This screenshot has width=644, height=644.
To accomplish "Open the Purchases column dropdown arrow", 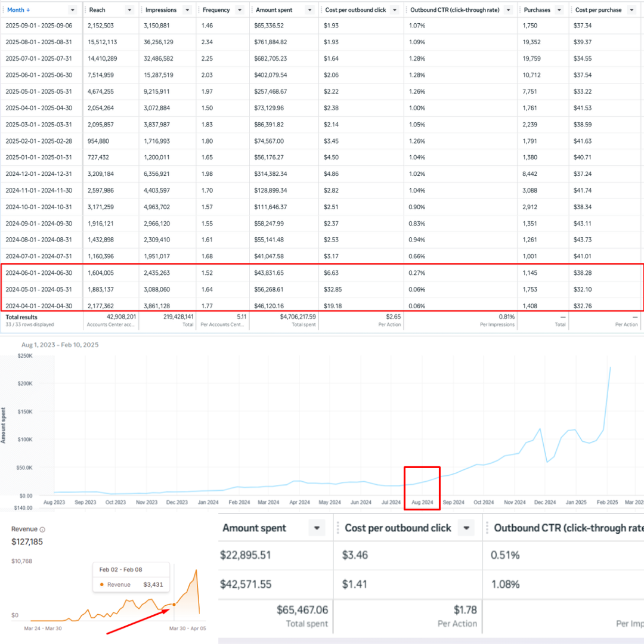I will pyautogui.click(x=559, y=10).
